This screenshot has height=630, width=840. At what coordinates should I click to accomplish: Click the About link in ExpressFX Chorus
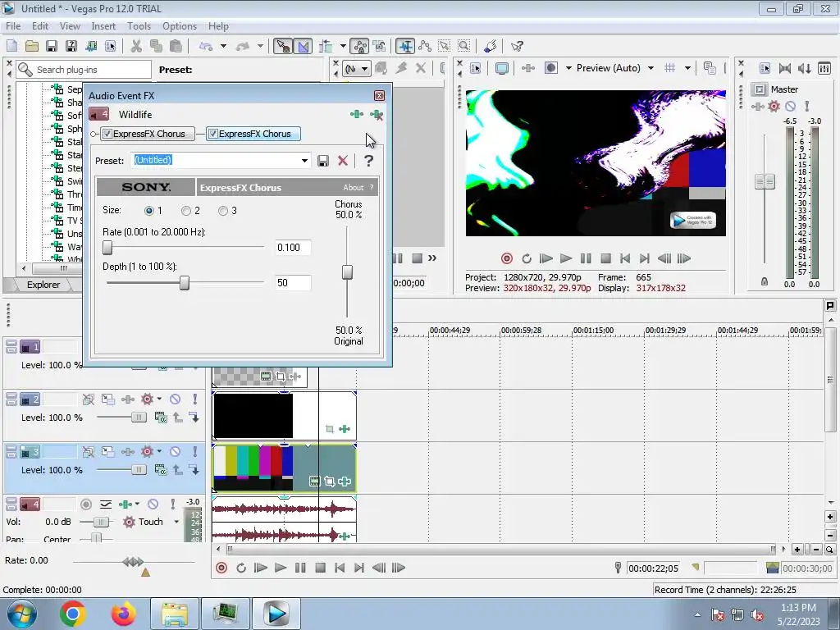coord(353,188)
